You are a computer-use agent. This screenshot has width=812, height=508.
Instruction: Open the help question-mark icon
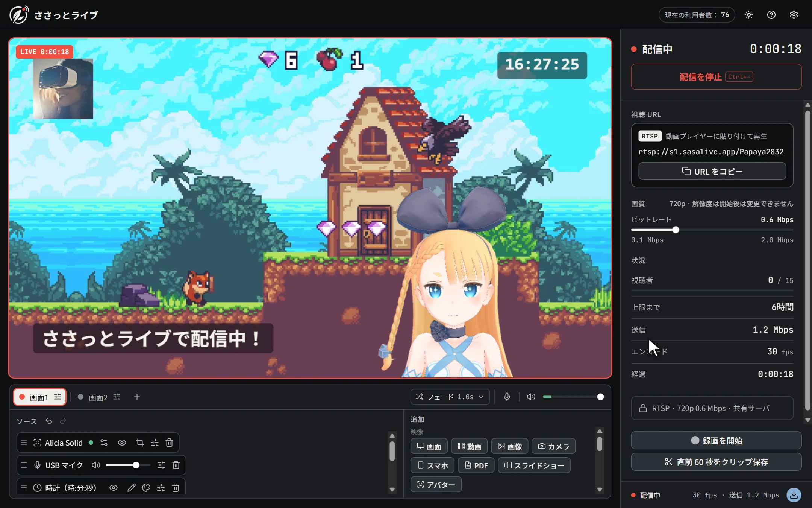pyautogui.click(x=771, y=15)
